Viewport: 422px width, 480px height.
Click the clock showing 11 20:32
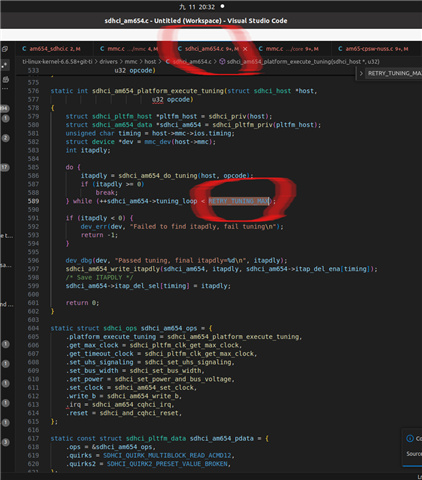(x=197, y=7)
